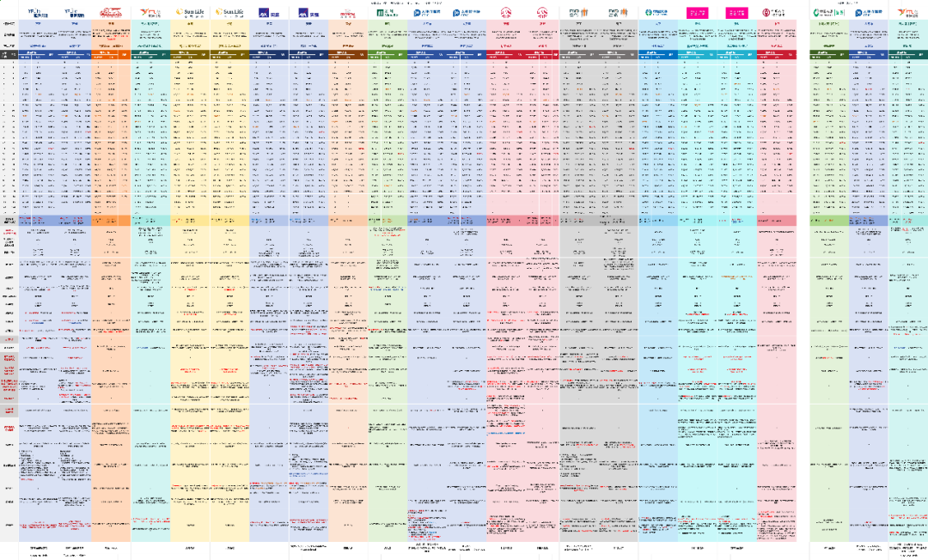Select the second AXA logo

click(x=308, y=14)
